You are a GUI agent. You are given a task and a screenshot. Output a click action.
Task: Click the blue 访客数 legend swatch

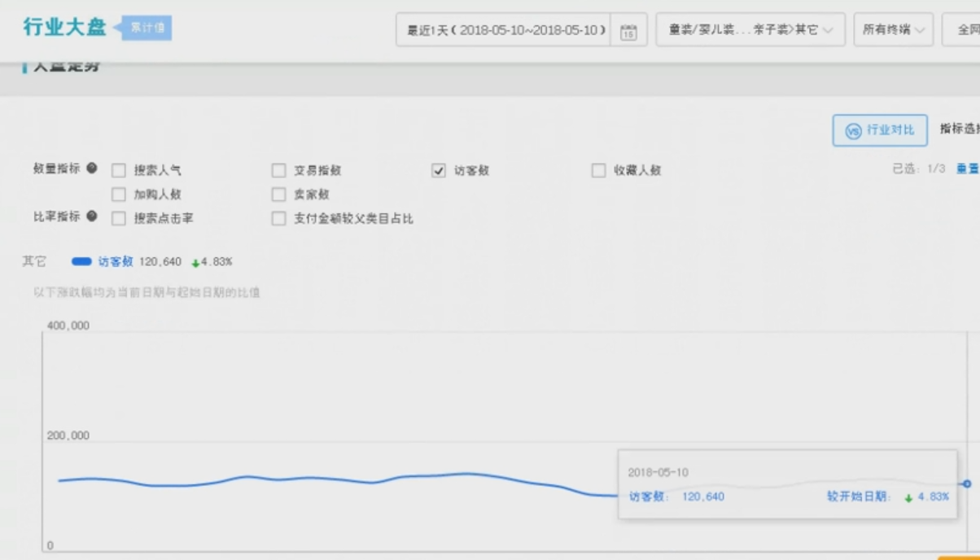pos(81,262)
